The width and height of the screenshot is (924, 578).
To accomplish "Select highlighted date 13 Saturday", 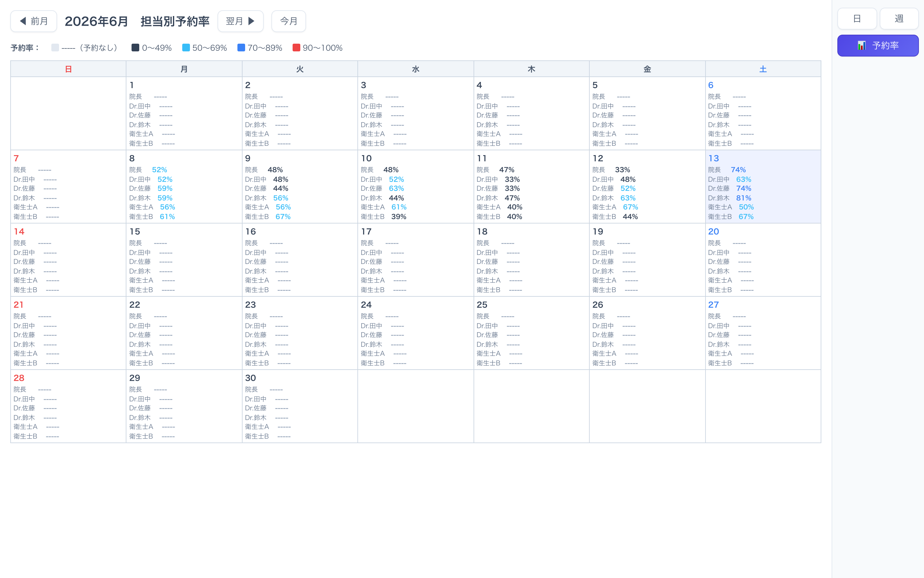I will click(x=763, y=187).
